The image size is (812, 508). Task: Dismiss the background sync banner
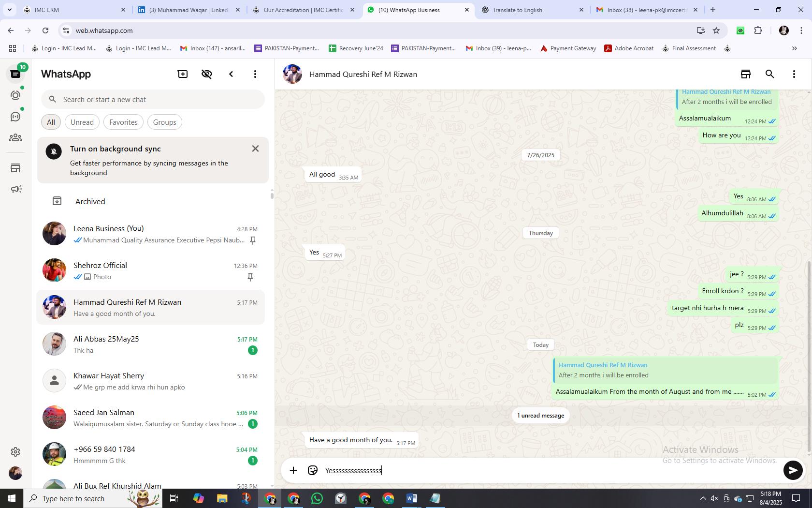click(x=255, y=149)
